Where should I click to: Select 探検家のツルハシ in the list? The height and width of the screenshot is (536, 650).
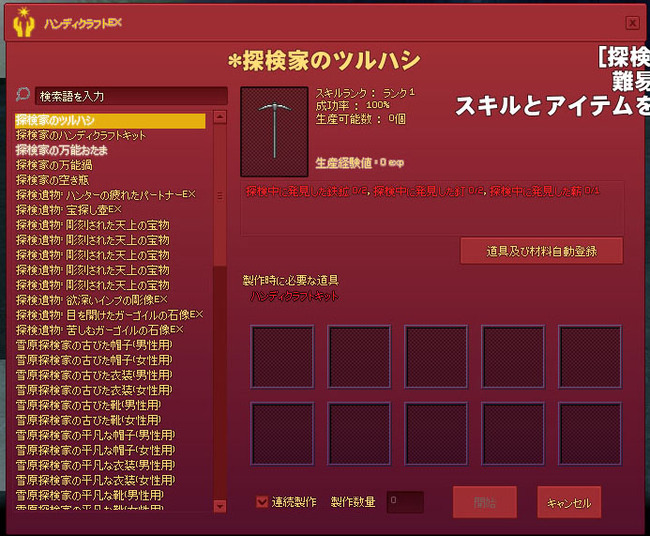(x=110, y=121)
